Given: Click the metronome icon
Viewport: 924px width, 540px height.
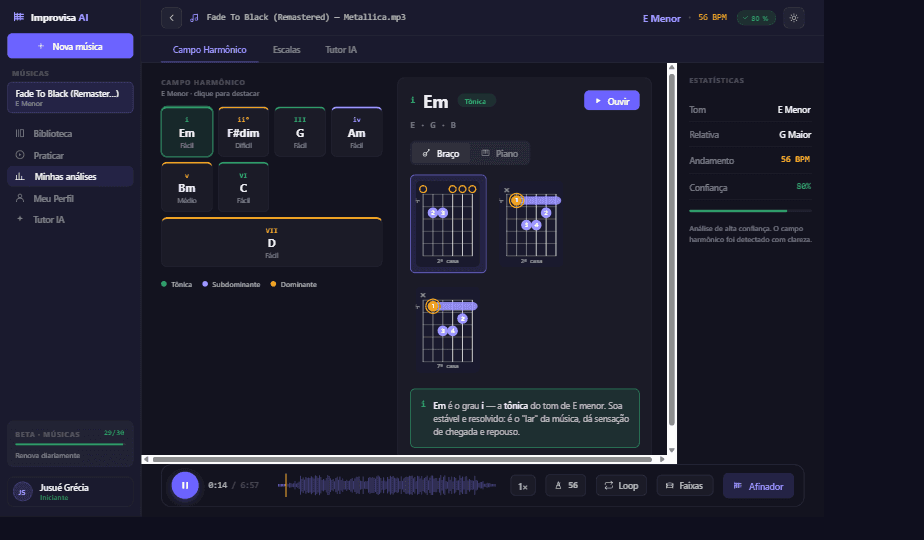Looking at the screenshot, I should pyautogui.click(x=557, y=486).
